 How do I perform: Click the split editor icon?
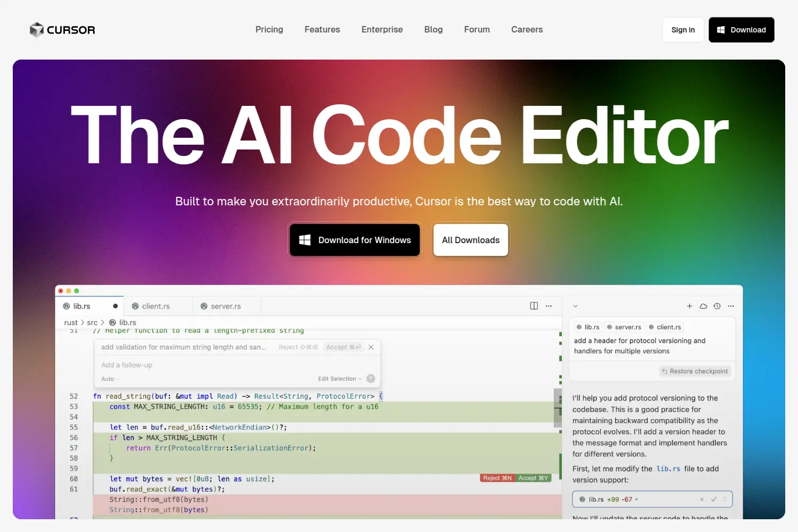pyautogui.click(x=534, y=306)
